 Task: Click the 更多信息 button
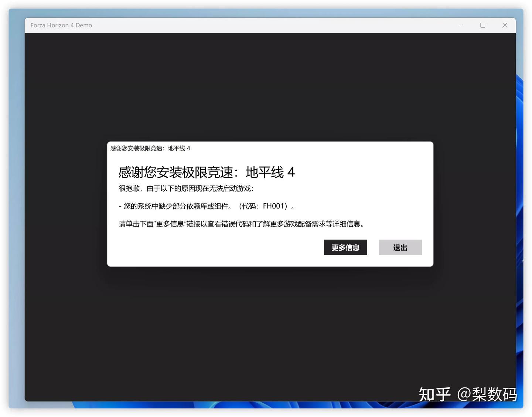click(345, 247)
